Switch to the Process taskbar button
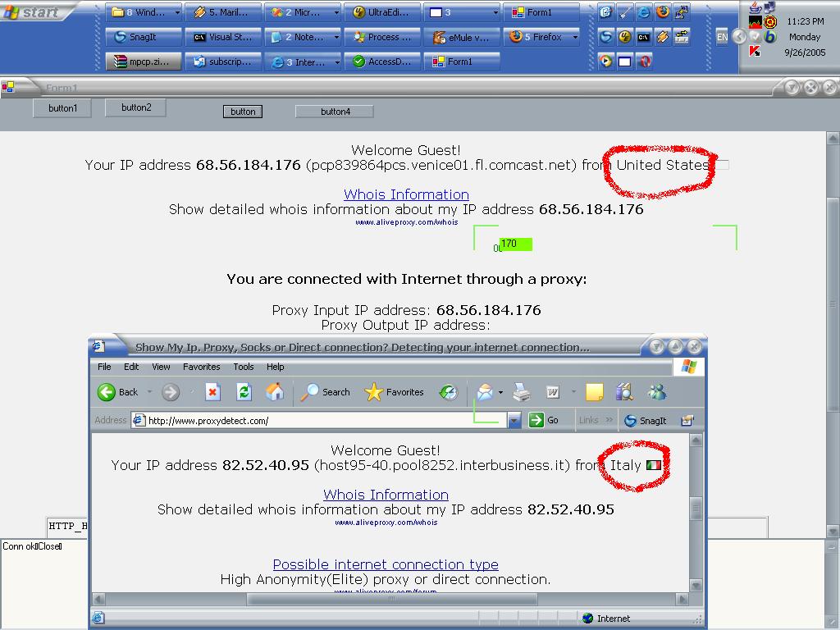Viewport: 840px width, 630px height. (381, 37)
